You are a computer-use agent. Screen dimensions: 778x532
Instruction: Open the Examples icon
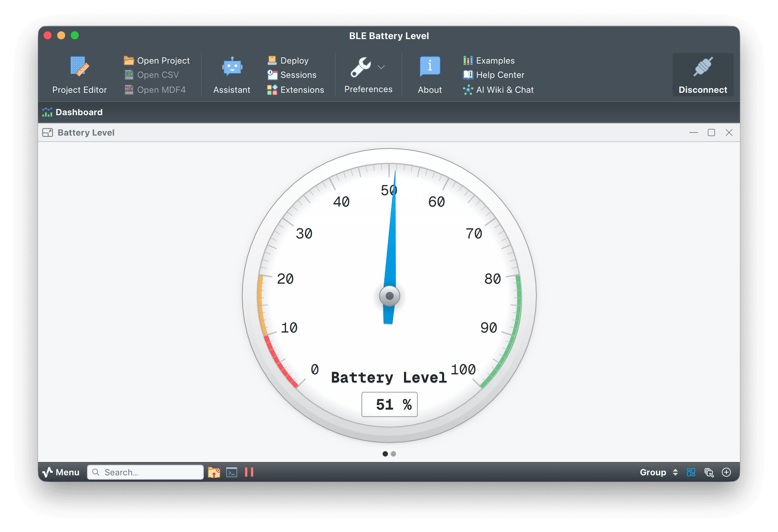point(468,60)
